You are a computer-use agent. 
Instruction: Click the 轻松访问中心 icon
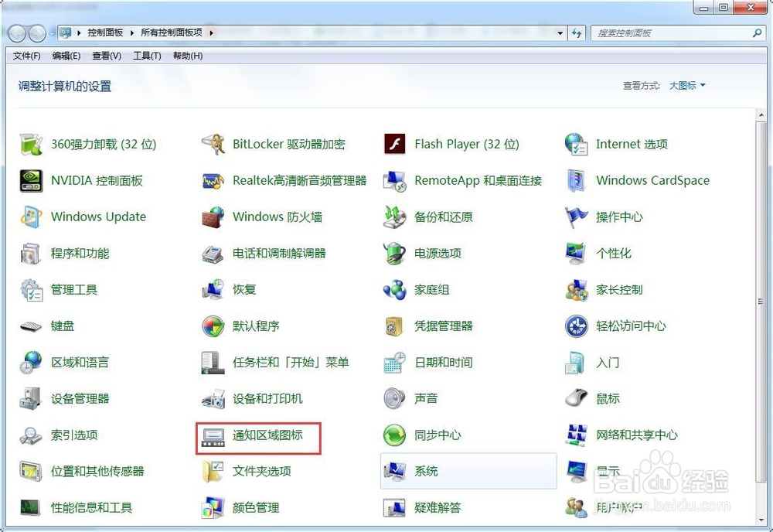click(x=577, y=326)
